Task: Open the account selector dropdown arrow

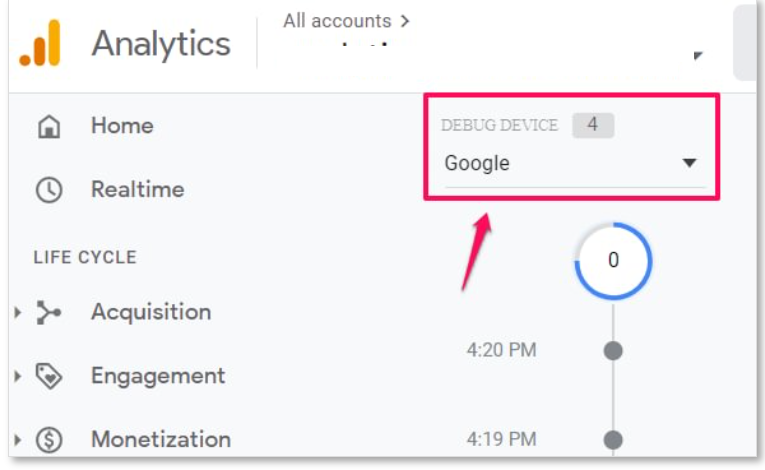Action: (x=698, y=56)
